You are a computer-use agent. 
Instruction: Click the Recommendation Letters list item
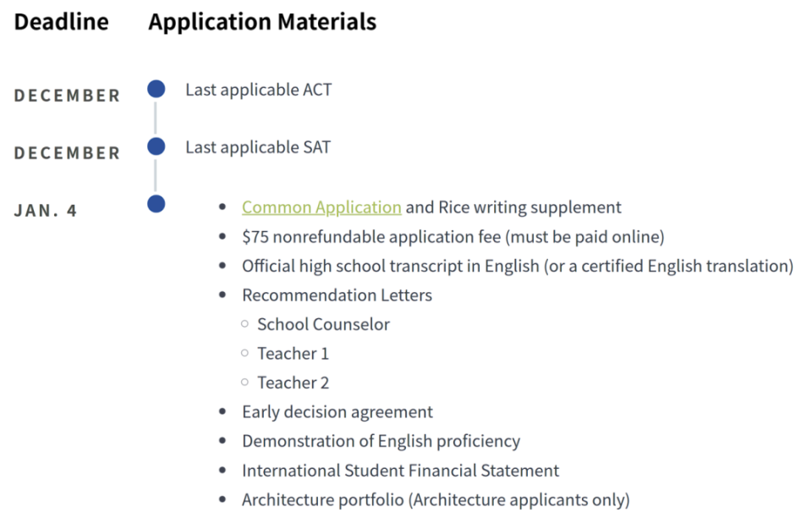click(337, 295)
